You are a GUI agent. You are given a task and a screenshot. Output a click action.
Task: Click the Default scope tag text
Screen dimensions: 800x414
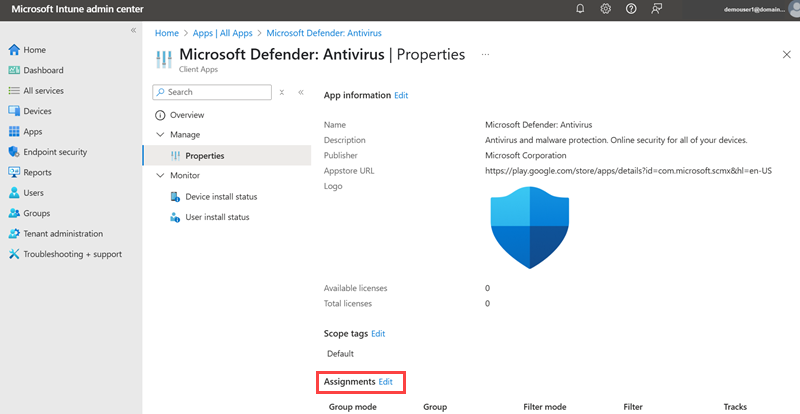pos(340,354)
